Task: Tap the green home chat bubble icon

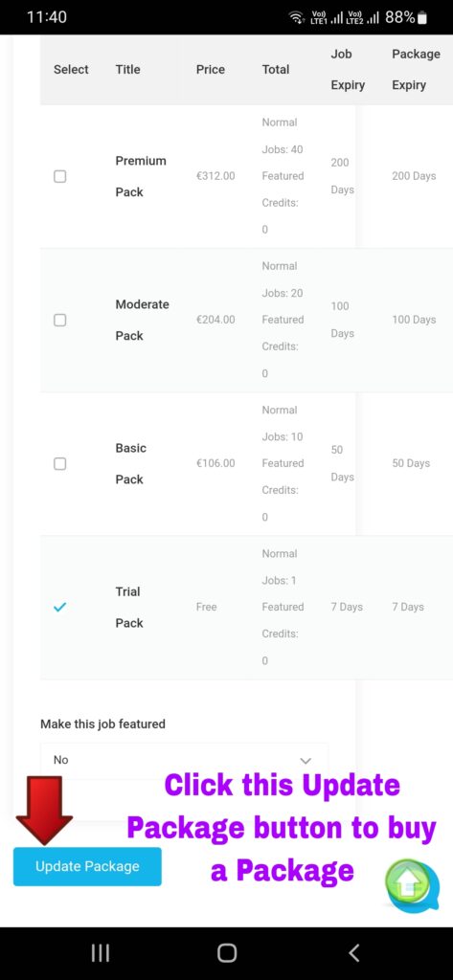Action: tap(408, 885)
